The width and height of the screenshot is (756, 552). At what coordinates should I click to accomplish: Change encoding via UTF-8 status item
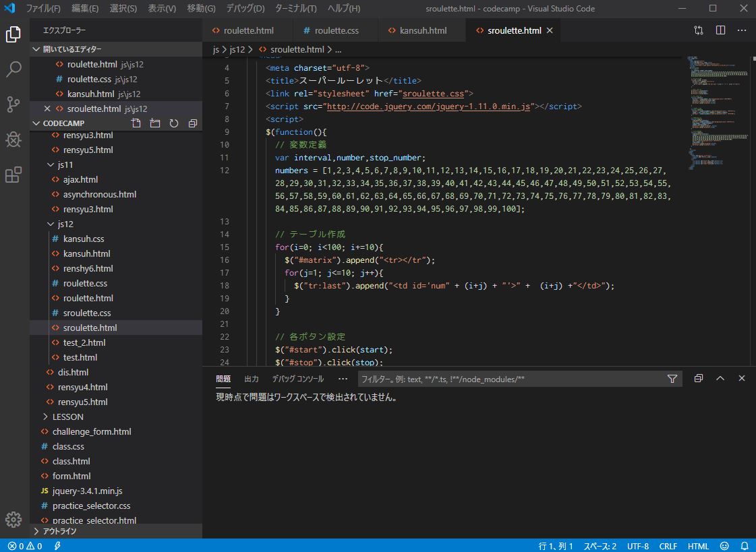point(638,546)
